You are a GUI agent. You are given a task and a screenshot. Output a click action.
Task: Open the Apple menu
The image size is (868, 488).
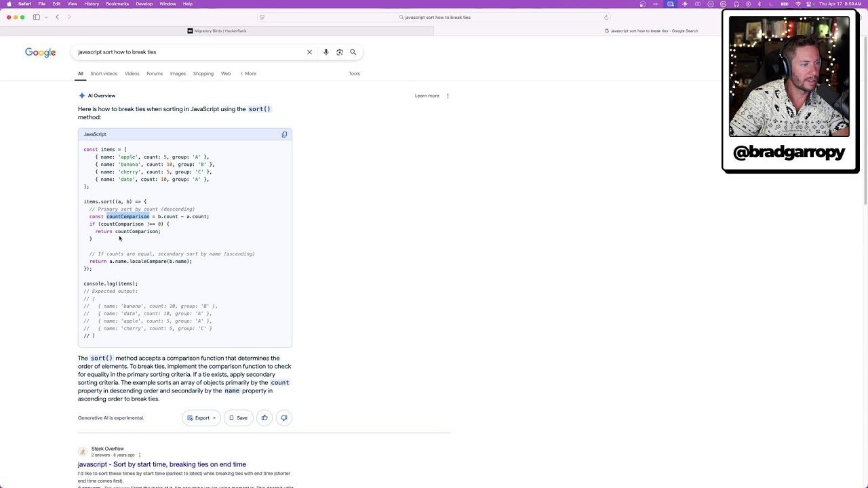[x=8, y=4]
